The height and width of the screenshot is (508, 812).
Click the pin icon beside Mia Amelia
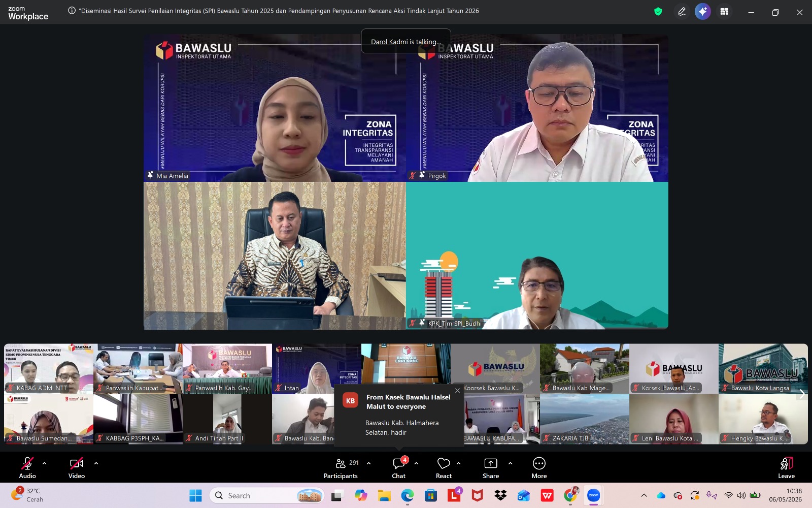[150, 175]
